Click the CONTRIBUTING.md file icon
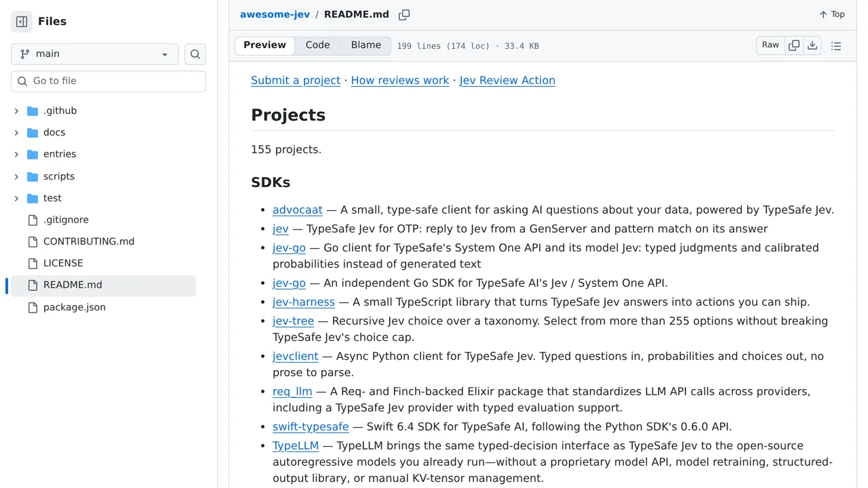 pyautogui.click(x=33, y=242)
